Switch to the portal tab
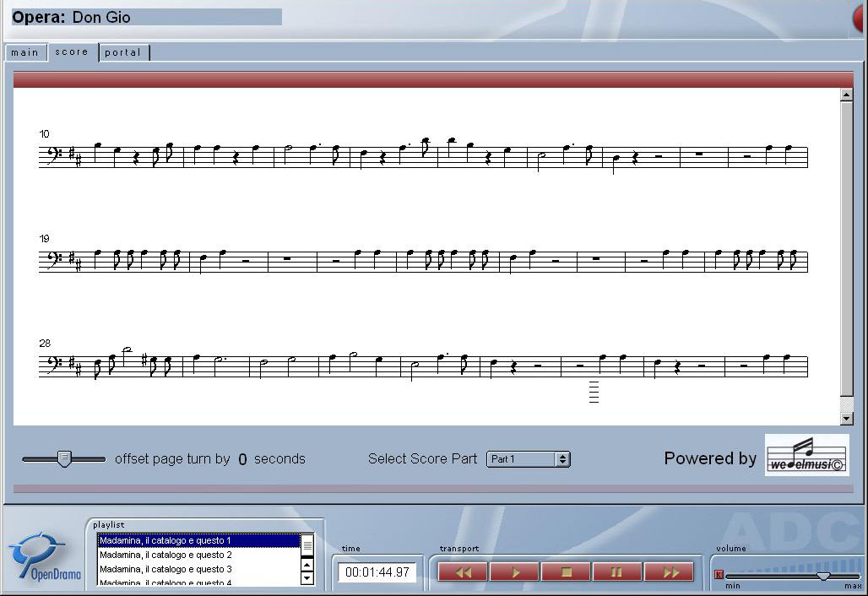 tap(123, 52)
